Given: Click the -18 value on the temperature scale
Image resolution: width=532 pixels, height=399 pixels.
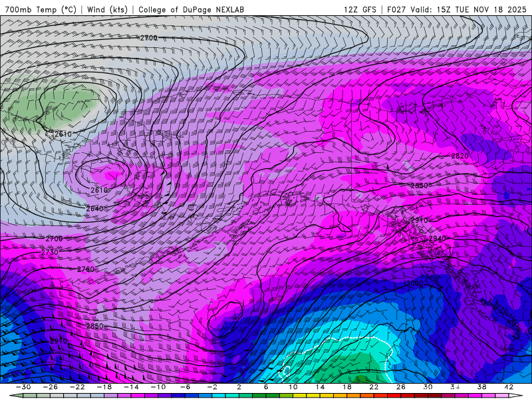Looking at the screenshot, I should pos(104,387).
